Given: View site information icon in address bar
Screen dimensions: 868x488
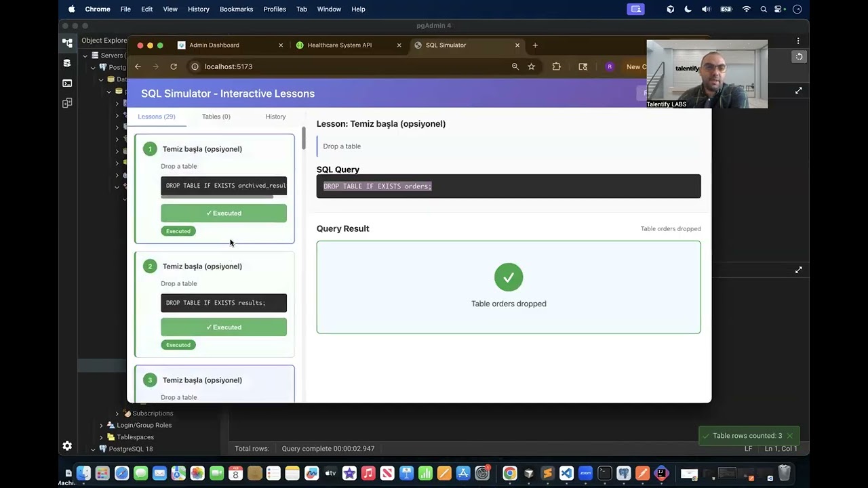Looking at the screenshot, I should (x=195, y=66).
